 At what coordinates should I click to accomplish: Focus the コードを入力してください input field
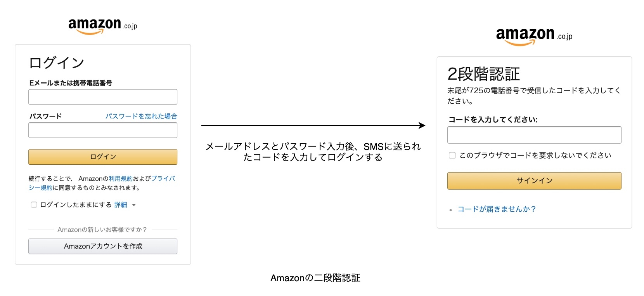[534, 135]
